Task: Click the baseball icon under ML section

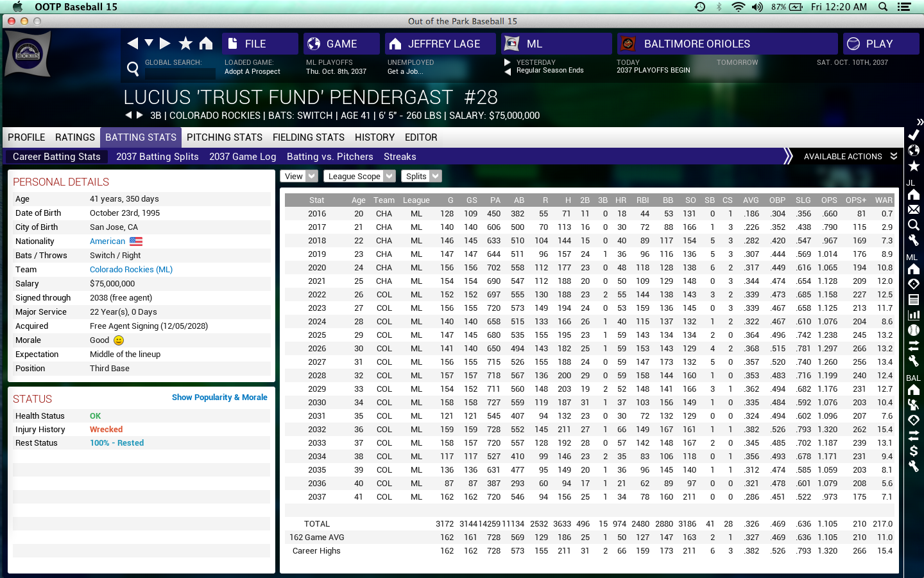Action: (x=914, y=330)
